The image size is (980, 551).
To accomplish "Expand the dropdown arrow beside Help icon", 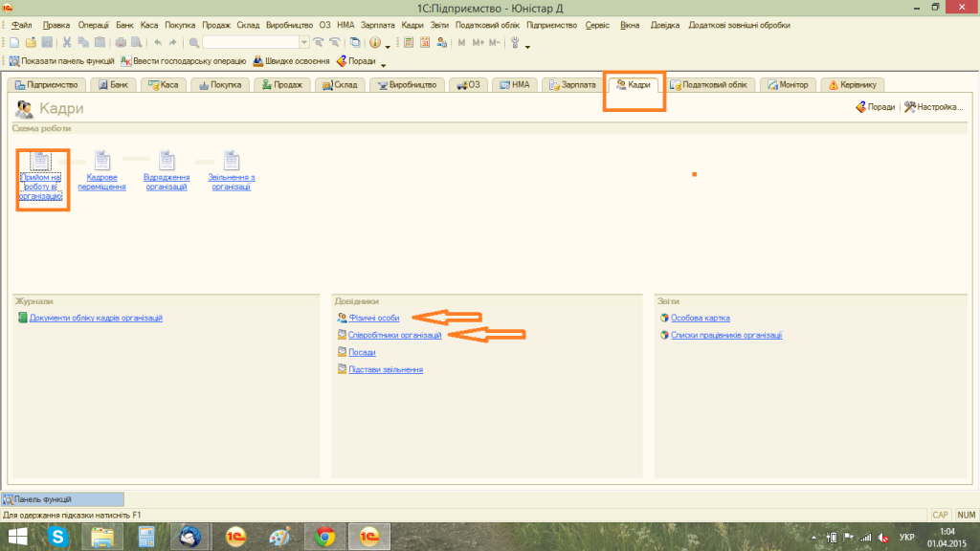I will 388,46.
